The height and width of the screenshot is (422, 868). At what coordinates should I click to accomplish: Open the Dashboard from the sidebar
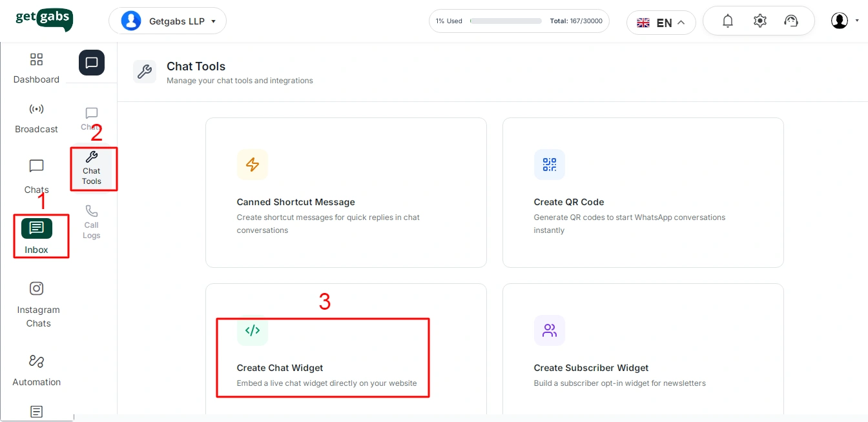[36, 68]
